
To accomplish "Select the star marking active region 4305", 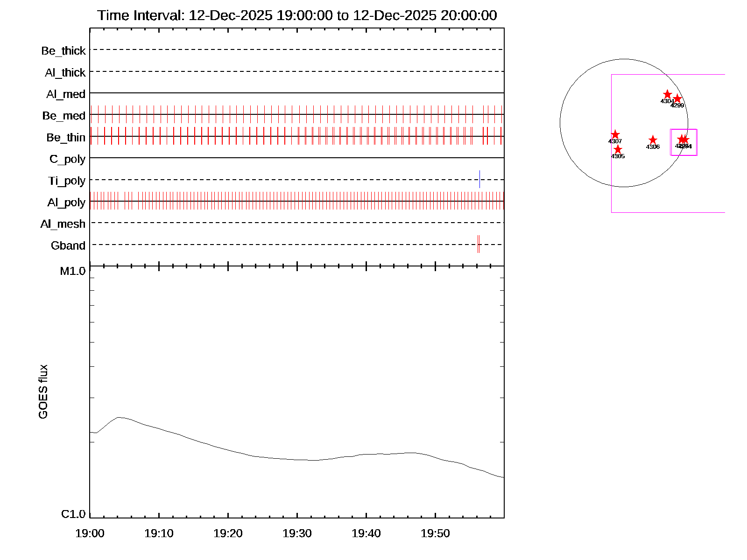I will [x=618, y=149].
